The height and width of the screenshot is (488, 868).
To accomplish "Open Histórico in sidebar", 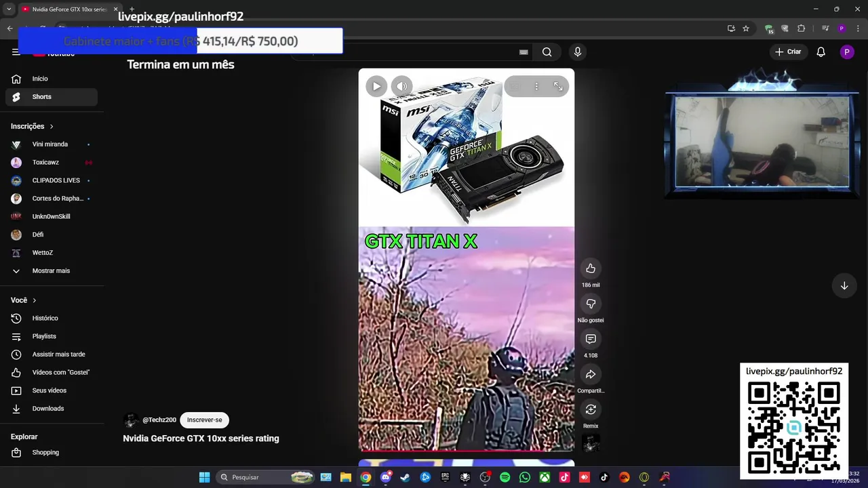I will click(x=52, y=318).
